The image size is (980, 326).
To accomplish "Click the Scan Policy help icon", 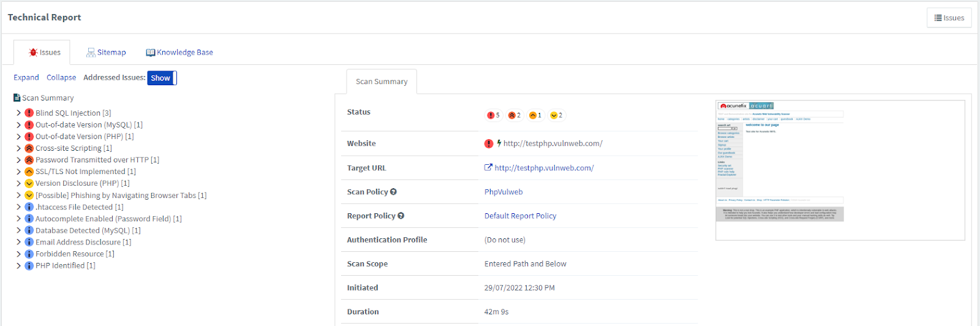I will coord(393,192).
